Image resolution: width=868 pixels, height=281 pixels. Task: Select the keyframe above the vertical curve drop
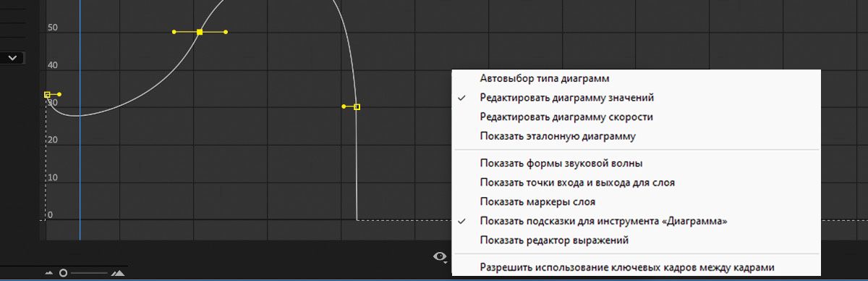[x=357, y=106]
